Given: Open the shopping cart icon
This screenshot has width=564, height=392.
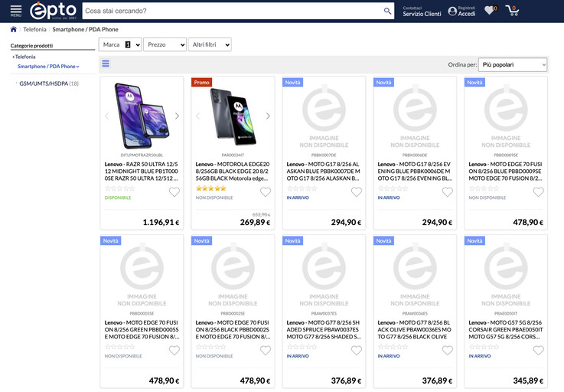Looking at the screenshot, I should click(x=511, y=11).
